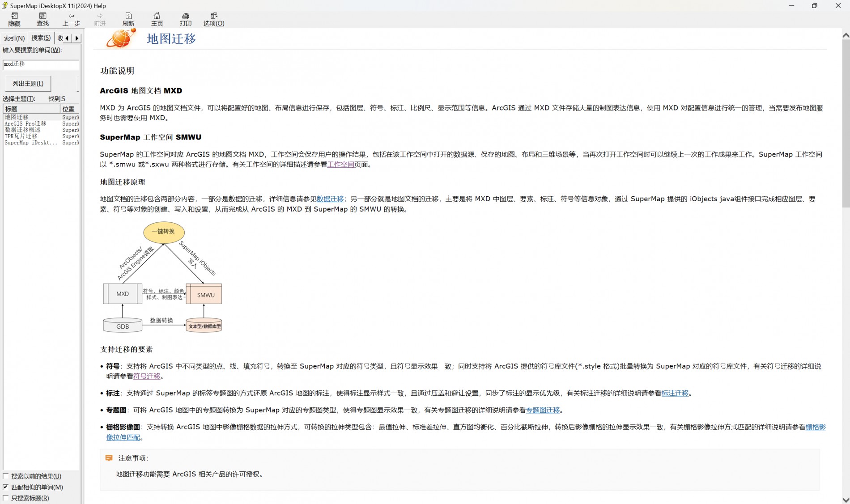
Task: Click the bold 符号 bullet term
Action: coord(113,366)
